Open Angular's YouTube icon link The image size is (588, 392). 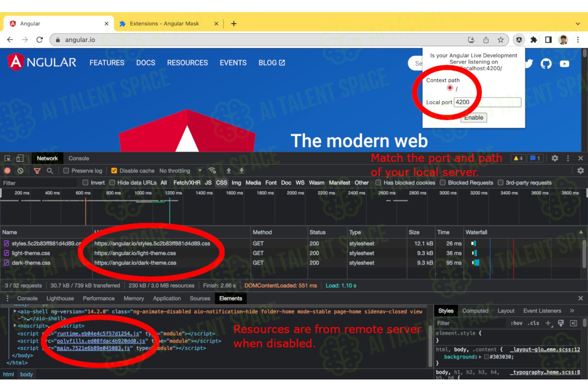coord(564,64)
